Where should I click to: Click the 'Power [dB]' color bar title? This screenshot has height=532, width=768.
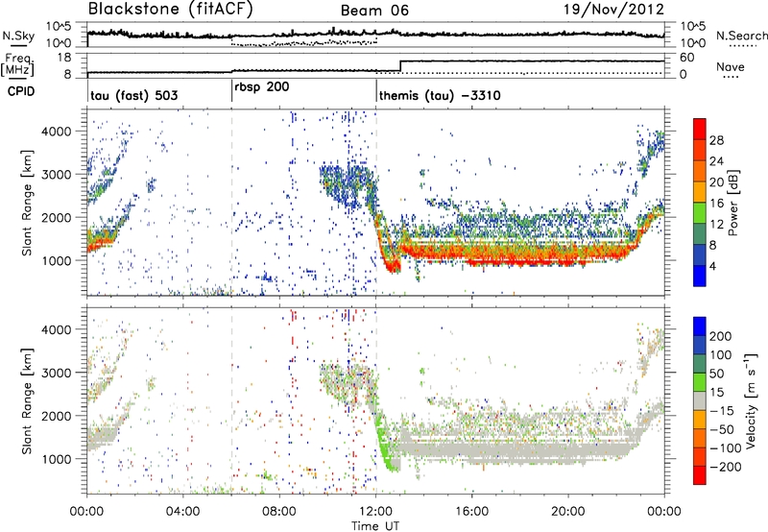(733, 203)
